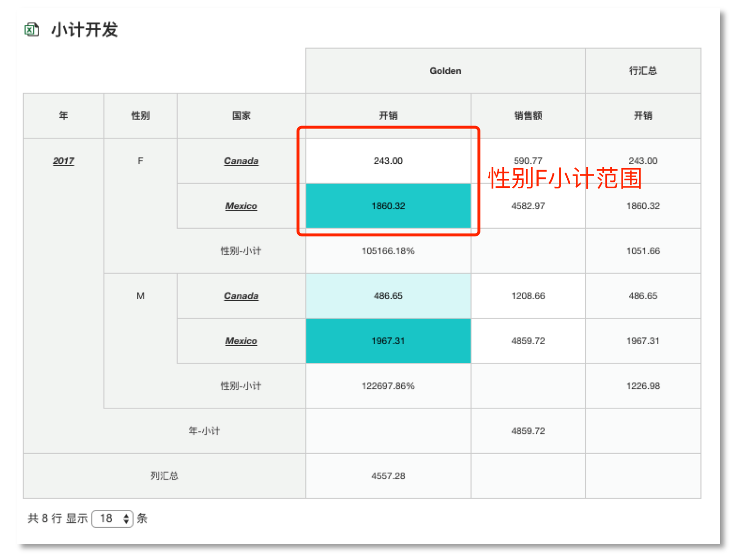Image resolution: width=752 pixels, height=560 pixels.
Task: Click the 行汇总 column group header
Action: coord(643,71)
